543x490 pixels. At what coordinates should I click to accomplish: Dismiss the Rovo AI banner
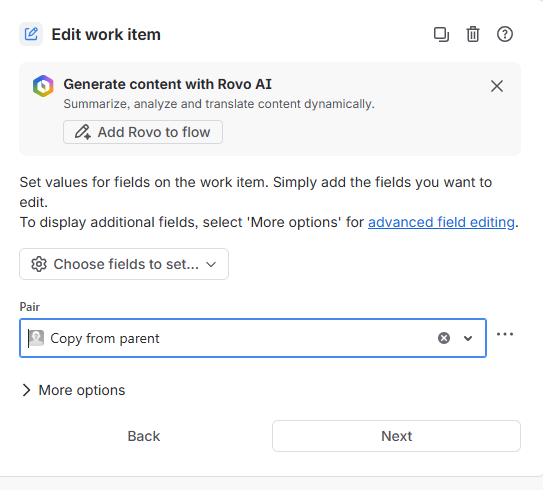point(497,86)
